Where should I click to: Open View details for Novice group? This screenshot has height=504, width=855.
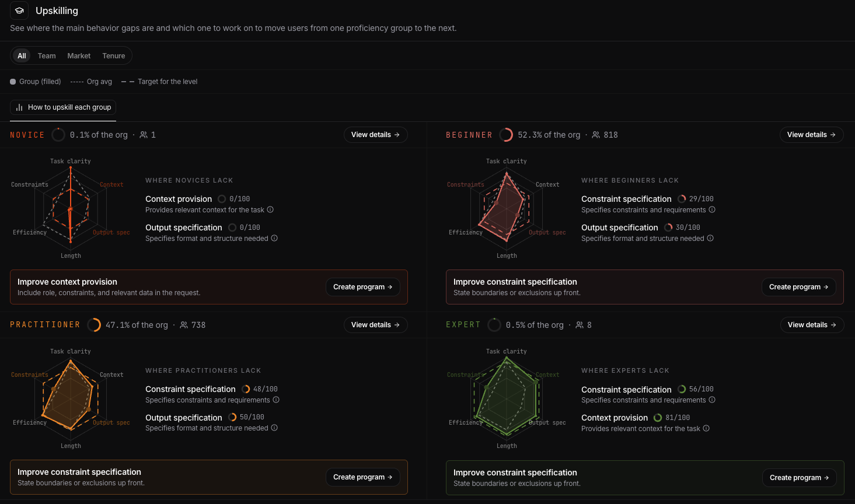click(x=375, y=135)
